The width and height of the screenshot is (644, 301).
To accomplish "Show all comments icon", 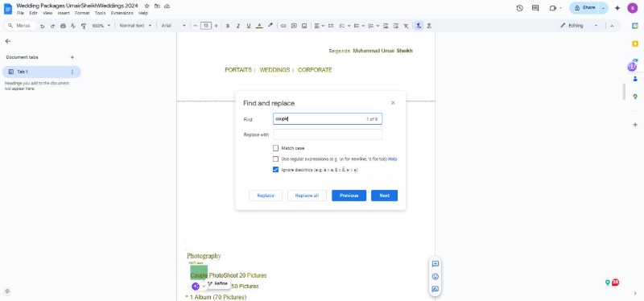I will click(x=535, y=8).
